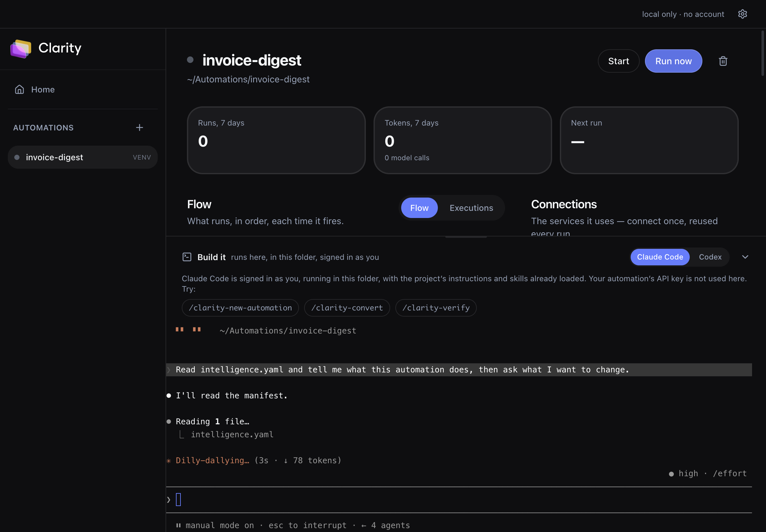766x532 pixels.
Task: Click the main page scrollbar
Action: [x=762, y=53]
